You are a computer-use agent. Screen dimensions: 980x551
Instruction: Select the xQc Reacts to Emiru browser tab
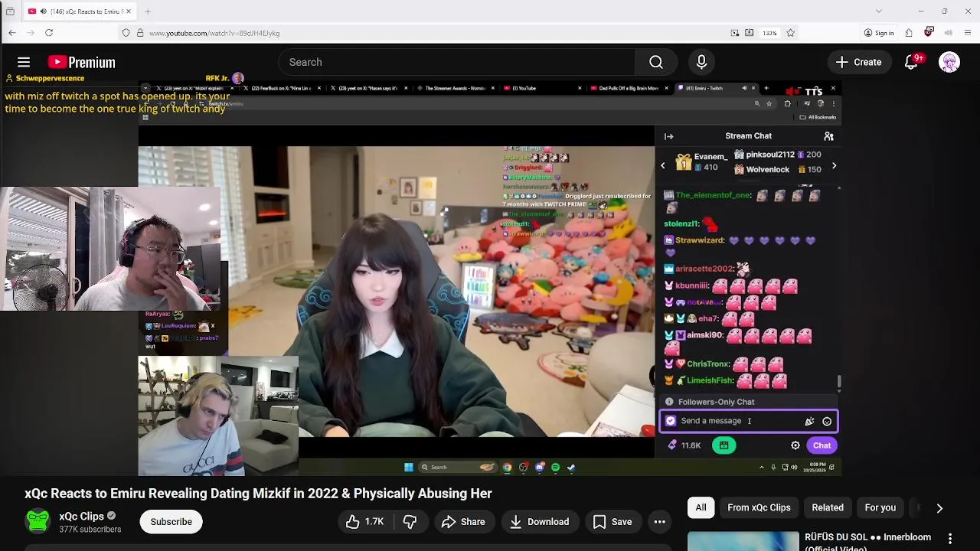point(79,11)
